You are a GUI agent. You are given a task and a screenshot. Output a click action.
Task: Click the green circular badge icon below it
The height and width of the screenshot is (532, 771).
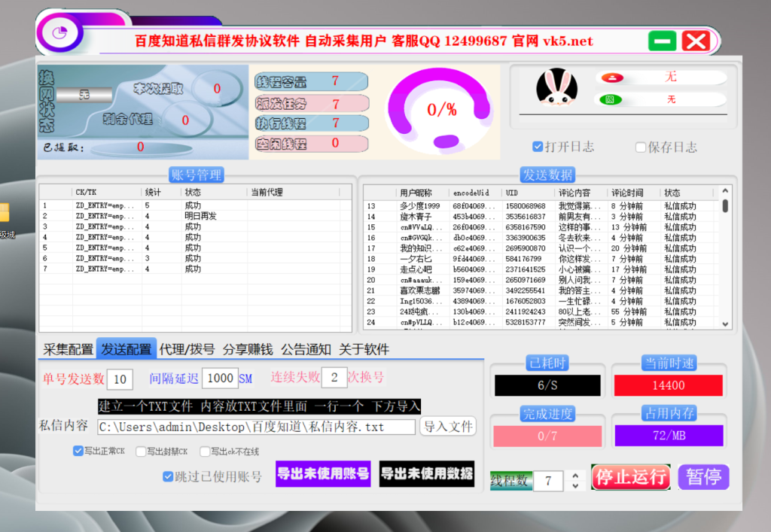click(611, 99)
